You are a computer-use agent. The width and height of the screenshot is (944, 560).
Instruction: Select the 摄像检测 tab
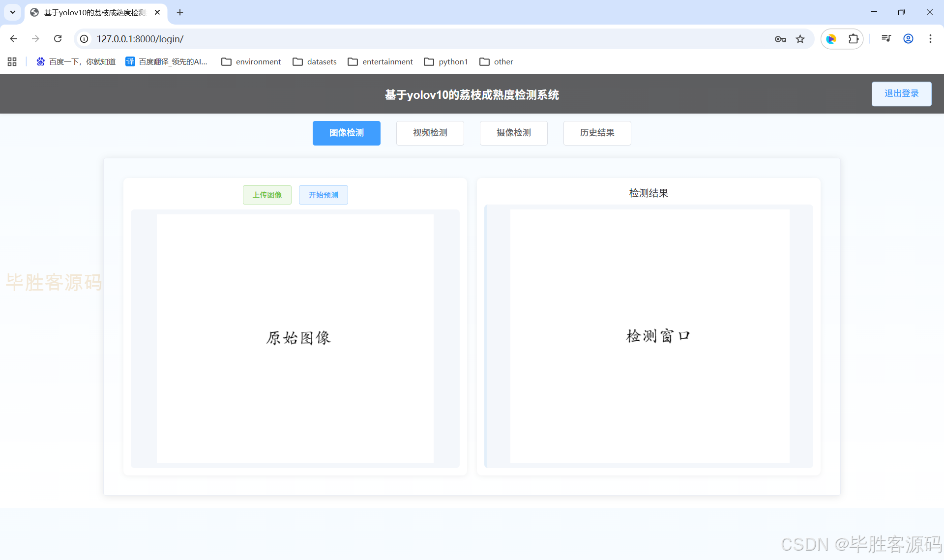click(x=513, y=133)
